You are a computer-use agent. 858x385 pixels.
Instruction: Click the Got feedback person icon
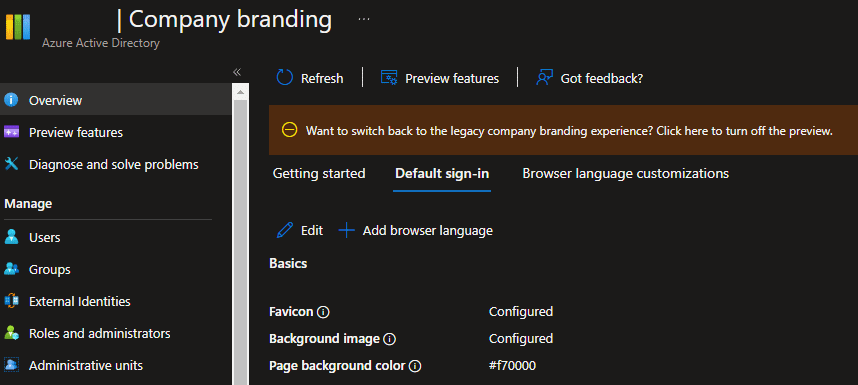pyautogui.click(x=544, y=78)
